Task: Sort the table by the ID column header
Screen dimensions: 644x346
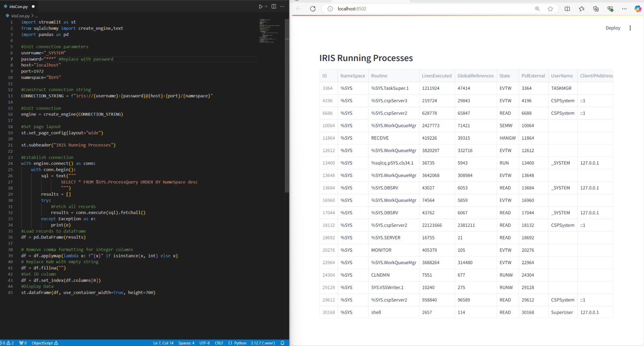Action: pyautogui.click(x=328, y=76)
